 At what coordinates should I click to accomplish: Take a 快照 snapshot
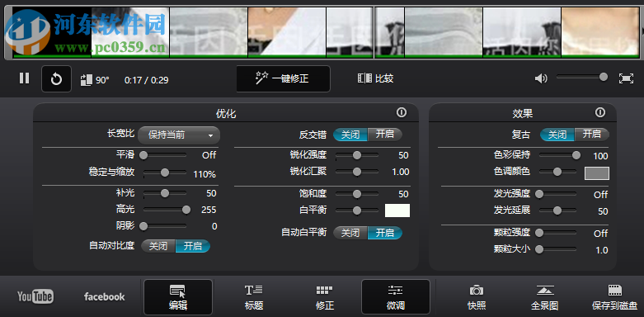click(x=477, y=297)
